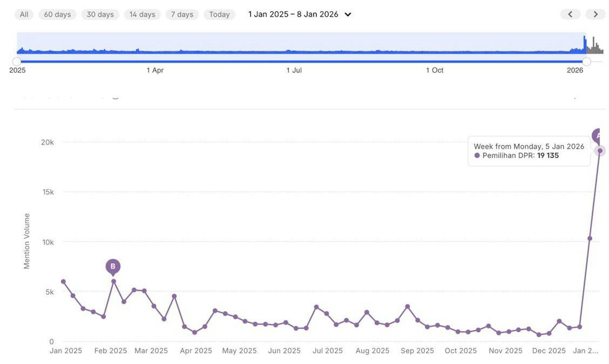
Task: Click the next period arrow button
Action: coord(595,14)
